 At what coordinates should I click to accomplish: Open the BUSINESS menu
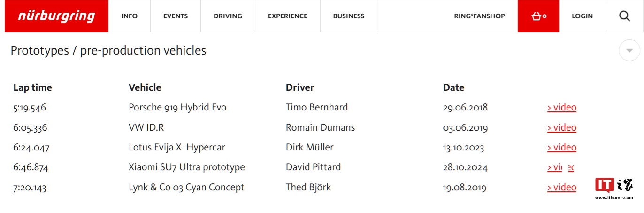pos(348,16)
